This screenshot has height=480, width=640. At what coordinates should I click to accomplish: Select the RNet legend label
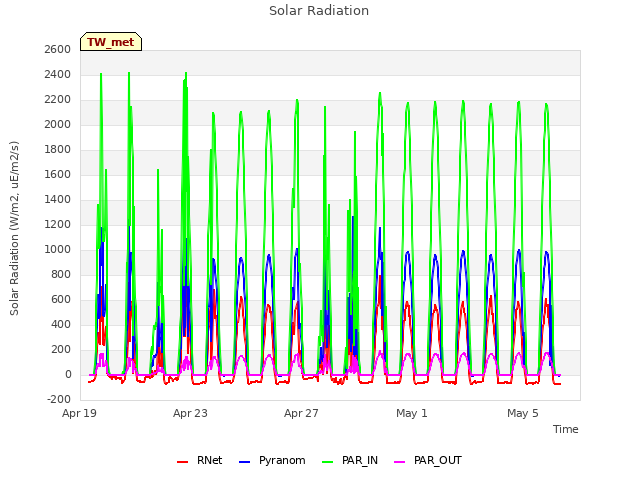point(209,460)
